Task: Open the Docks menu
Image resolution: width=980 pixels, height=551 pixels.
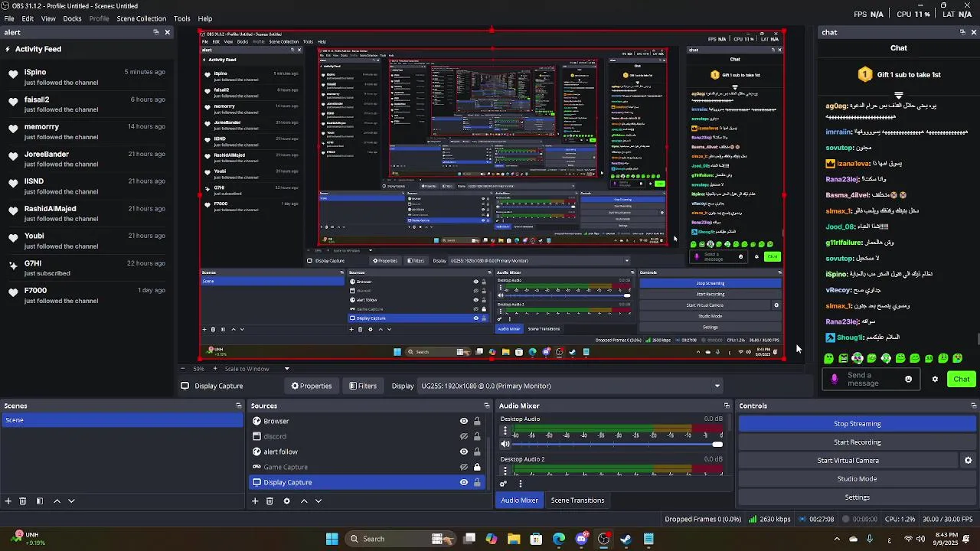Action: (x=72, y=18)
